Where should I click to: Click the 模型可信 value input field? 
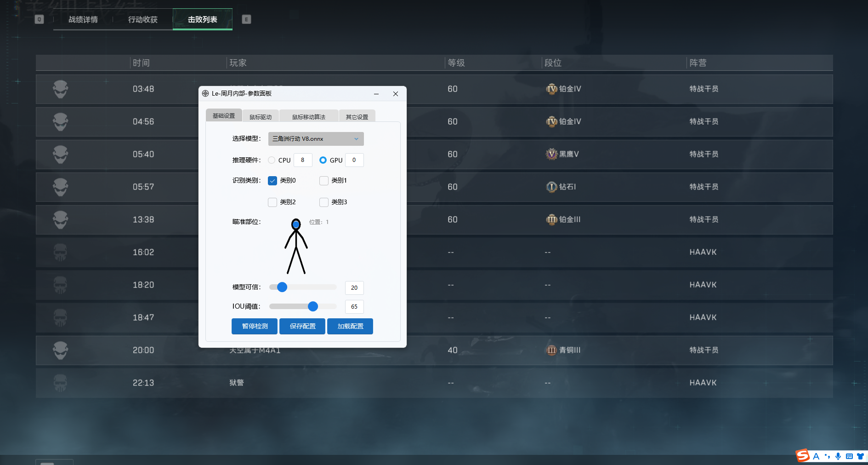354,287
